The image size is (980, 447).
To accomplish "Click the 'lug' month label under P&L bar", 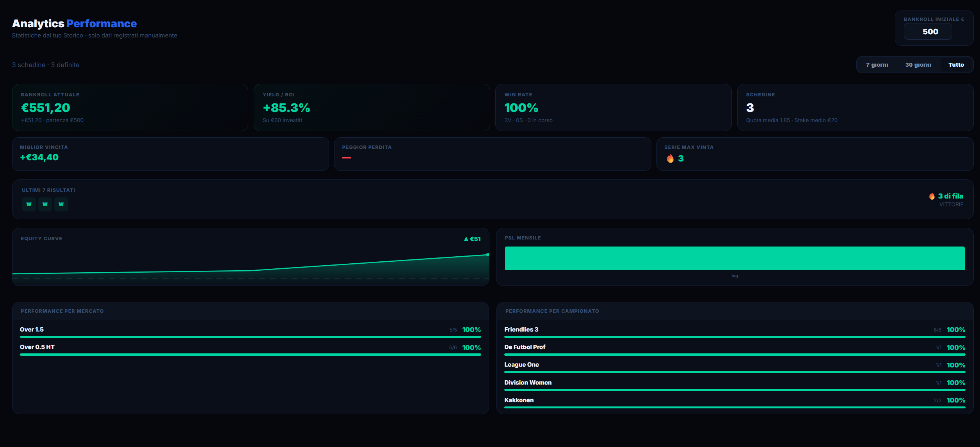I will [735, 276].
